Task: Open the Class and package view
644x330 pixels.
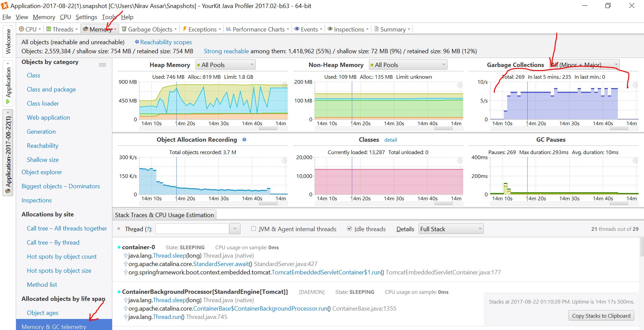Action: coord(51,89)
